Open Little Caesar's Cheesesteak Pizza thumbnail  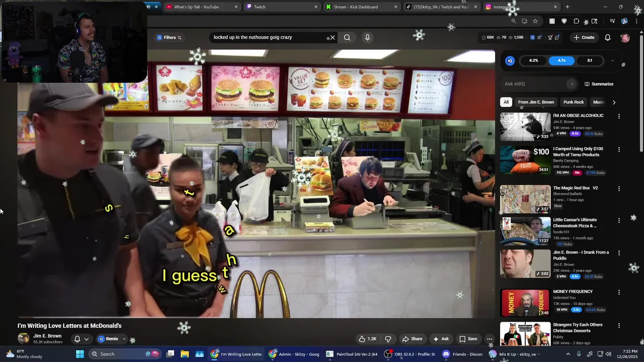click(x=525, y=231)
